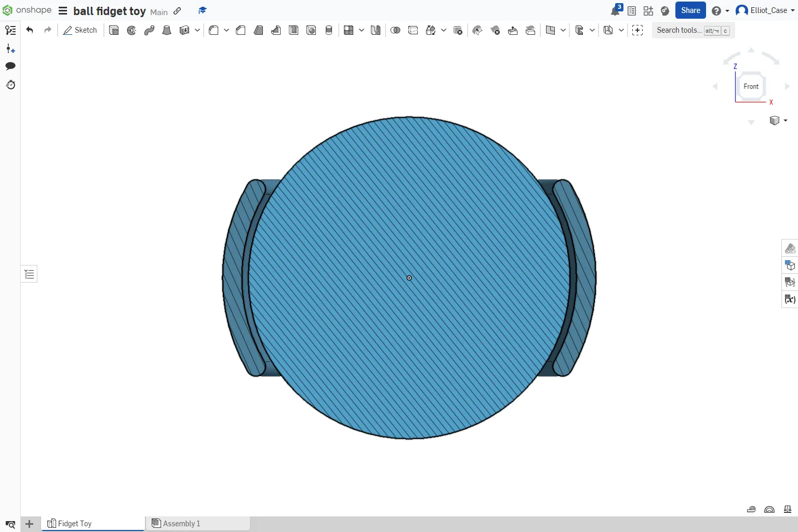
Task: Select the Mirror tool
Action: click(376, 30)
